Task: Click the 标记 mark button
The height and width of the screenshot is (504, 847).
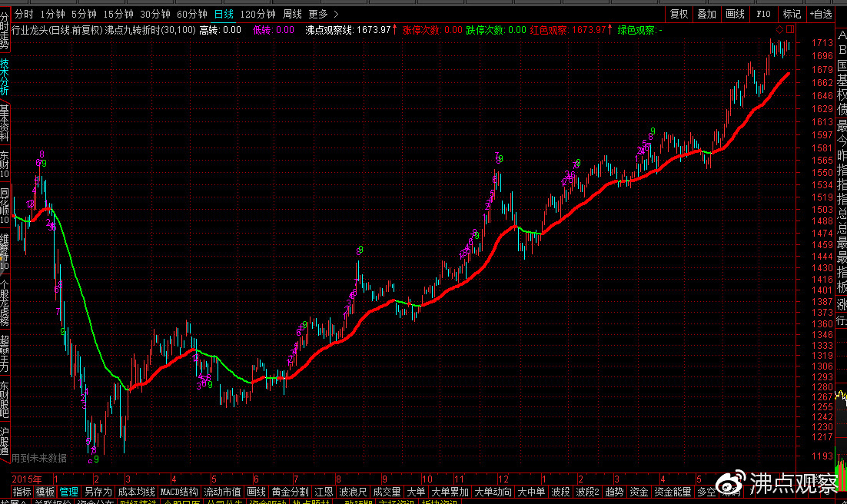Action: [792, 14]
